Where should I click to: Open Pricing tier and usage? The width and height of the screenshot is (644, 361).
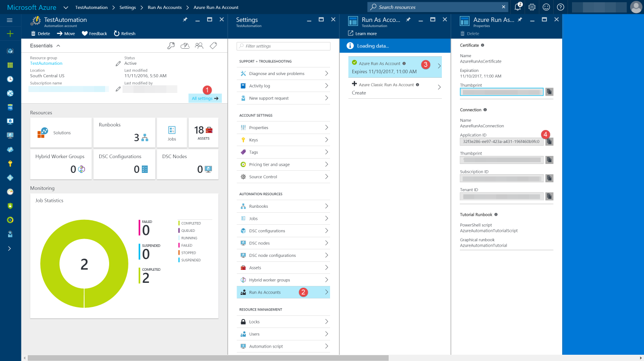point(284,164)
